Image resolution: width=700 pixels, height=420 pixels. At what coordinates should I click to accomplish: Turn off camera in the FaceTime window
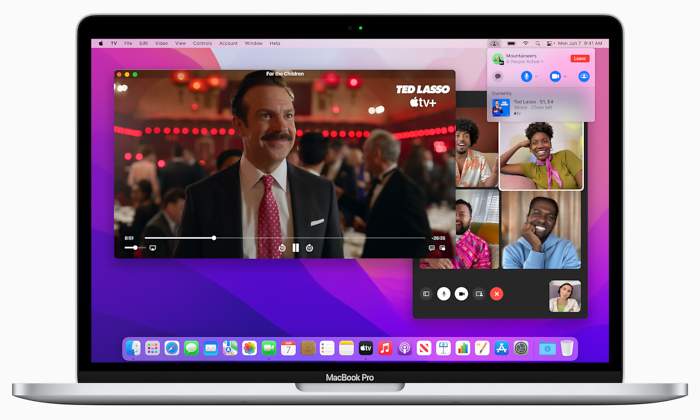[x=461, y=293]
